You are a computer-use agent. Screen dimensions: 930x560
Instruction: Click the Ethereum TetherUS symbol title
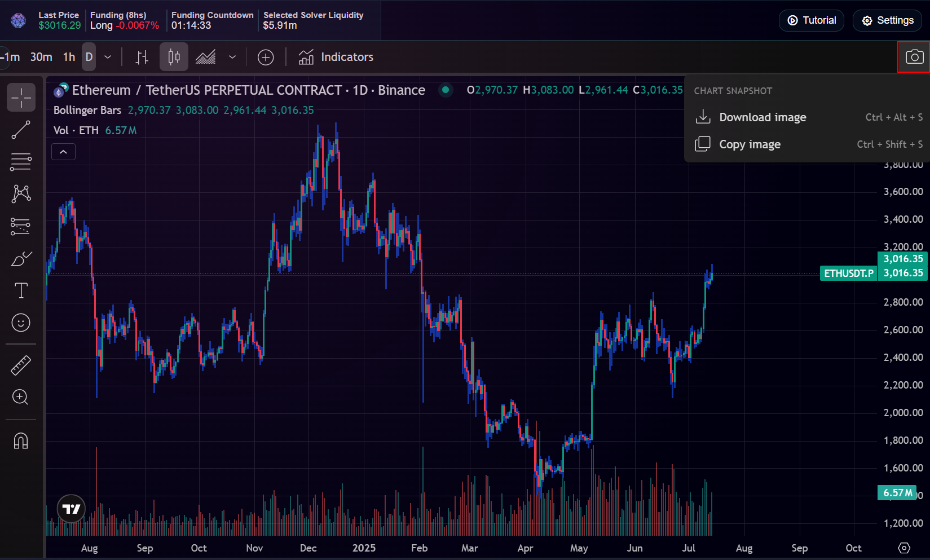pyautogui.click(x=248, y=90)
